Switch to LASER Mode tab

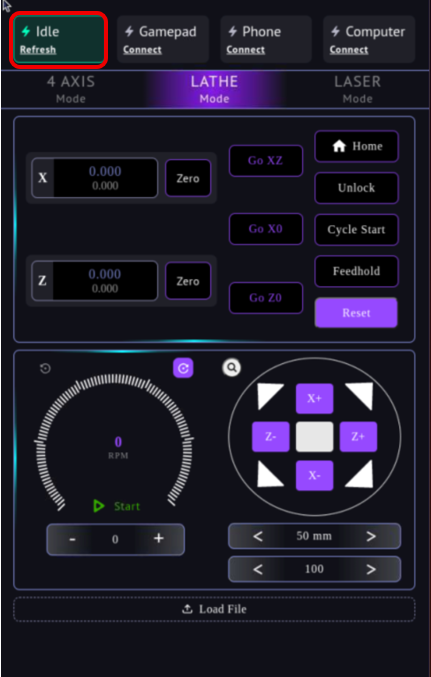(358, 89)
